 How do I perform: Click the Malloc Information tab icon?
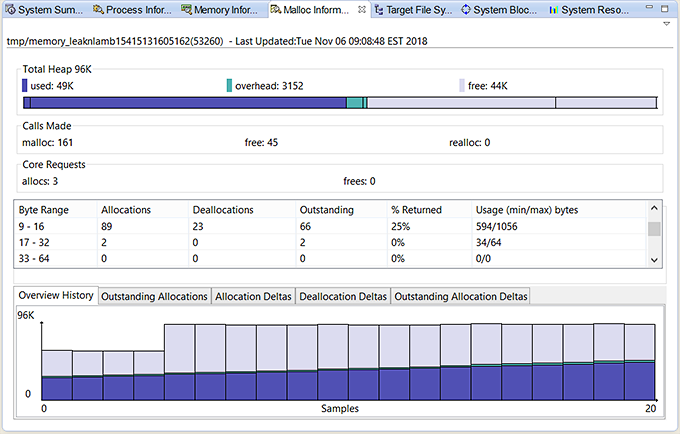[x=275, y=10]
